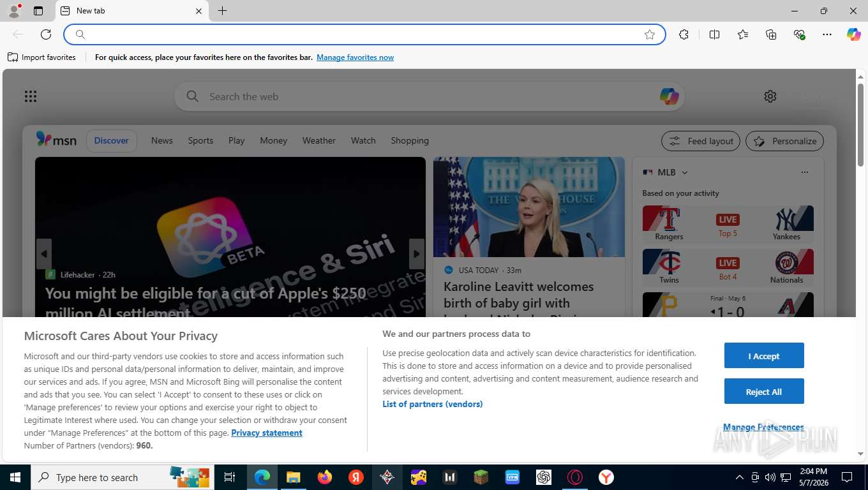Screen dimensions: 868x490
Task: Click I Accept cookies button
Action: point(764,356)
